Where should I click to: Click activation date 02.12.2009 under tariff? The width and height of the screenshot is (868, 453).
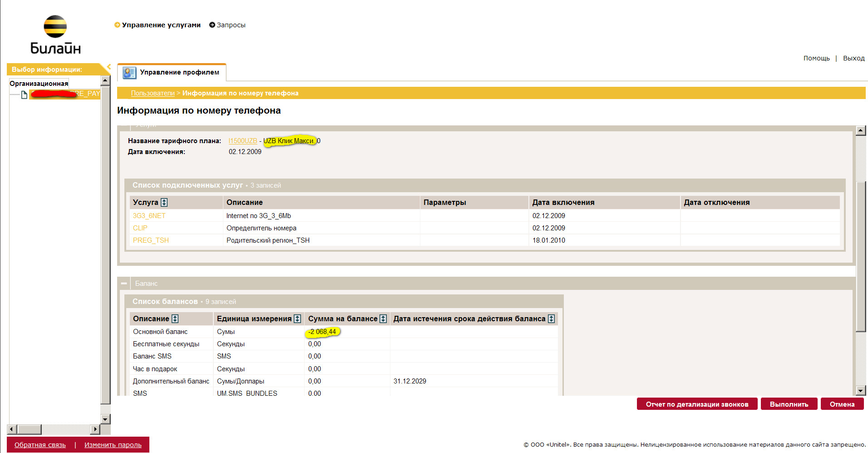245,152
